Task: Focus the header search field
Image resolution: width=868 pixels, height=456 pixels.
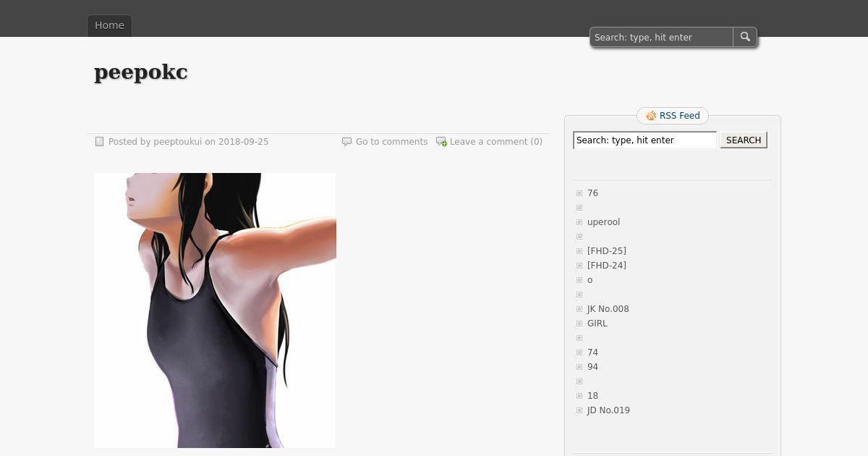Action: pos(662,37)
